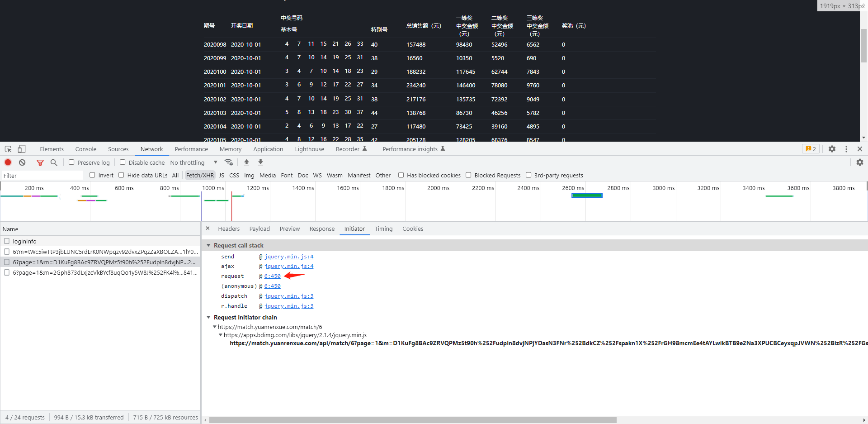The height and width of the screenshot is (424, 868).
Task: Toggle 3rd-party requests checkbox
Action: tap(528, 175)
